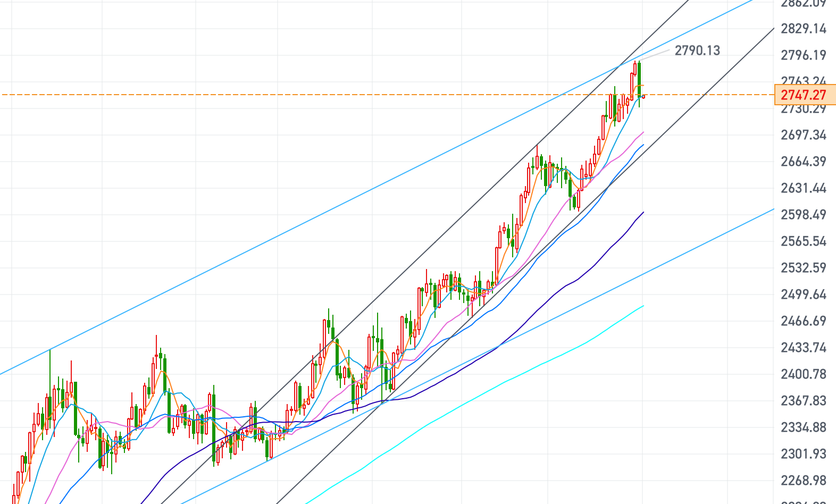
Task: Select the gray leader line beside 2790.13
Action: coord(654,55)
